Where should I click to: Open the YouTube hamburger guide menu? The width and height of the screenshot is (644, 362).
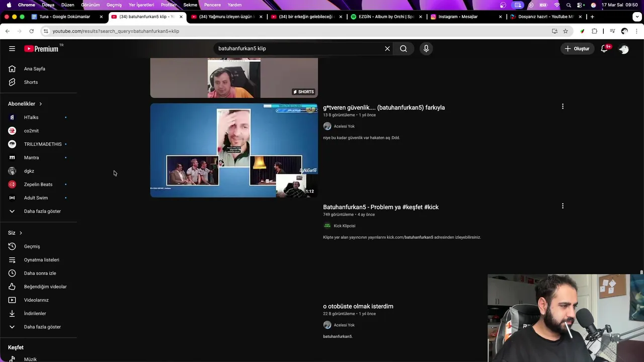pyautogui.click(x=12, y=49)
